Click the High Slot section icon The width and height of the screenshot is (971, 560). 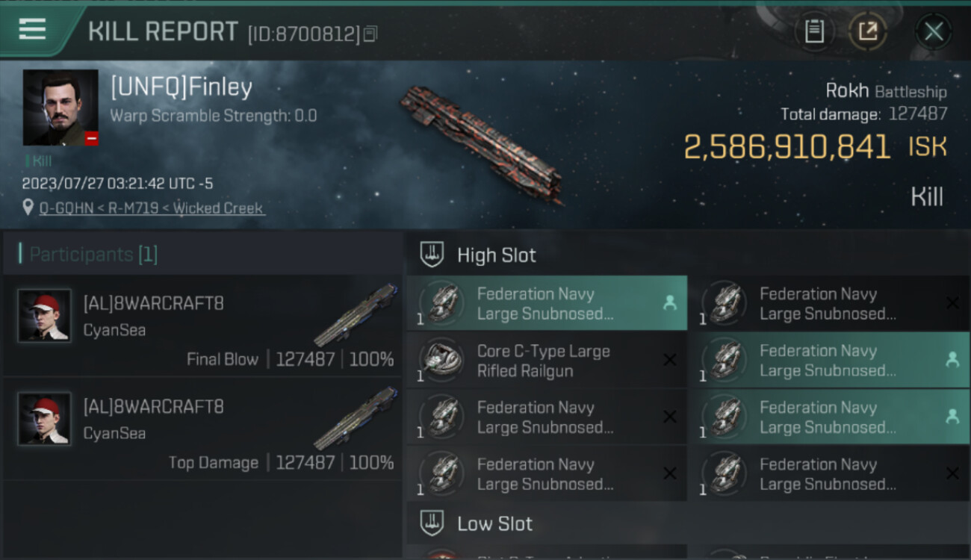432,255
